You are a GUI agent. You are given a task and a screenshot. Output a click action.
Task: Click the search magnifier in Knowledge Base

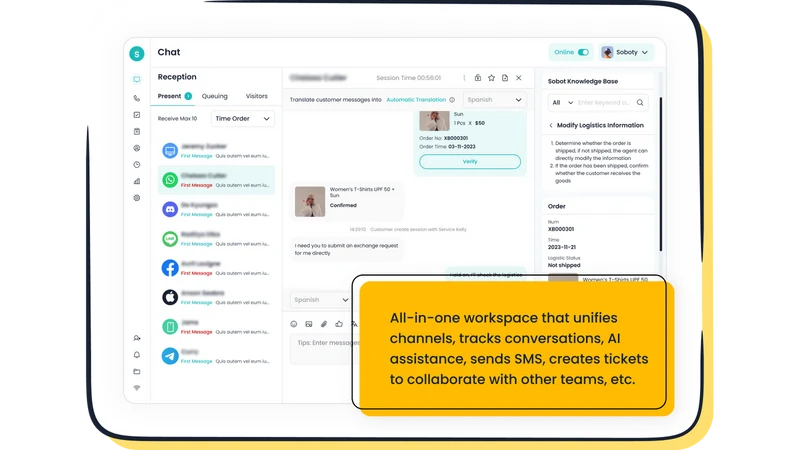(x=640, y=103)
